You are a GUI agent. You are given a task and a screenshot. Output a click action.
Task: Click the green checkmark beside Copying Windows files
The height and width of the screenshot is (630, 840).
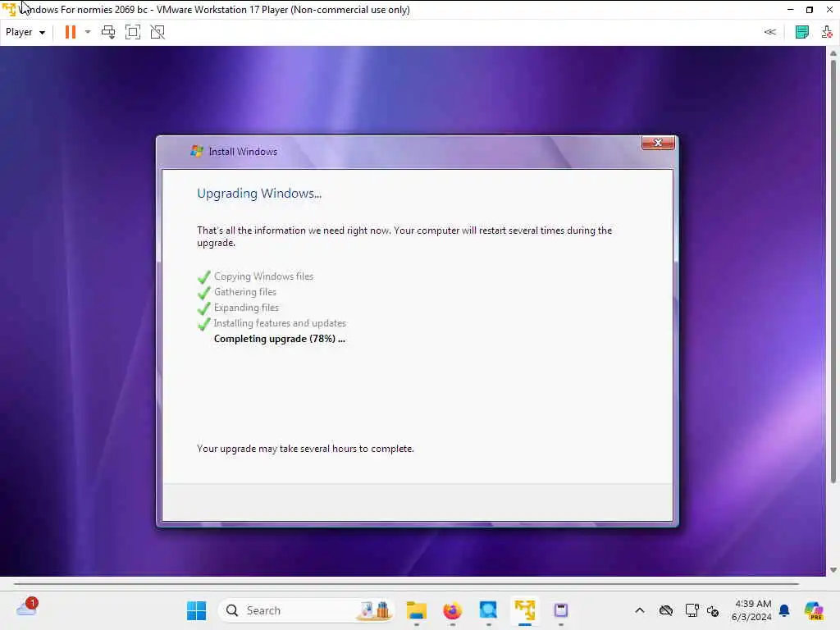pyautogui.click(x=203, y=277)
